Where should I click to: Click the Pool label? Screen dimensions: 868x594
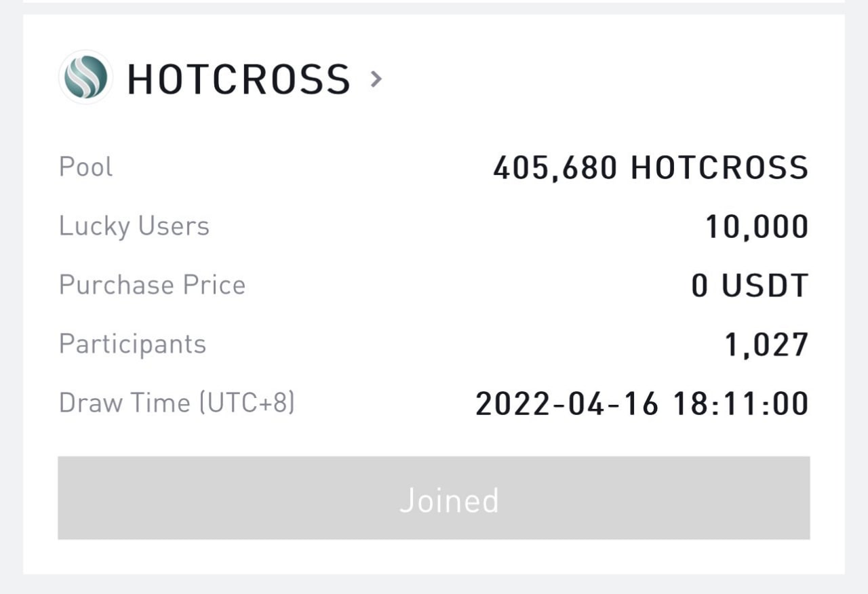point(86,167)
